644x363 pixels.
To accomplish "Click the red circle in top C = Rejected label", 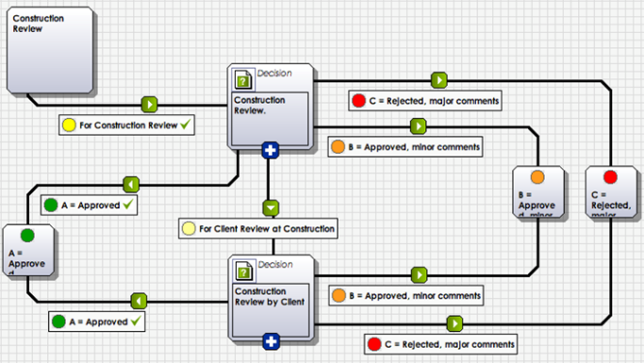I will coord(358,101).
